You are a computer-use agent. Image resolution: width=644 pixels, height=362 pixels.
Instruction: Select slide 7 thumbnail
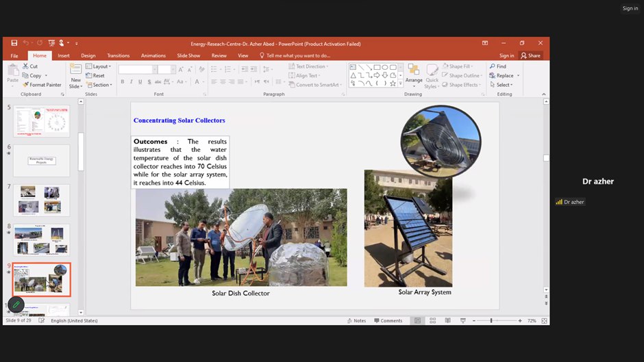tap(42, 201)
